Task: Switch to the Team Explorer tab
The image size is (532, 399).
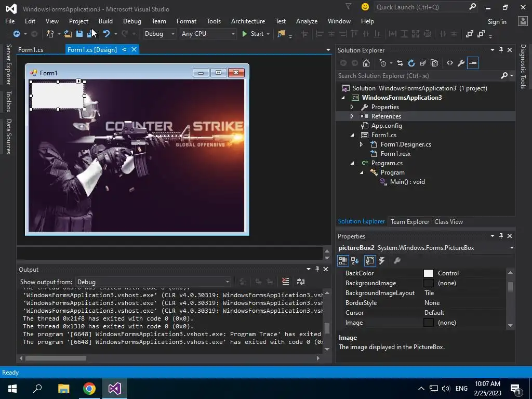Action: point(410,222)
